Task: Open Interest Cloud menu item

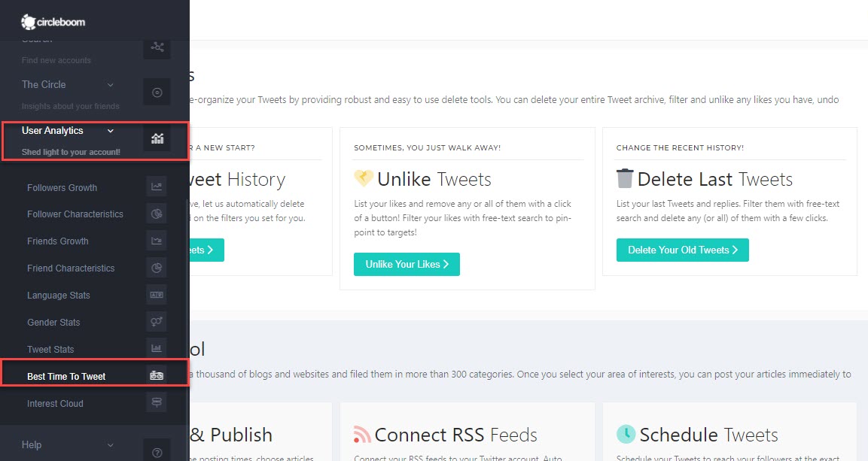Action: click(56, 404)
